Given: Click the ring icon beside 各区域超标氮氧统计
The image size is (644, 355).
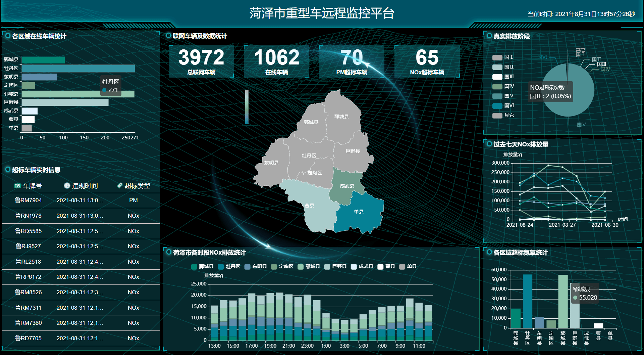Looking at the screenshot, I should pos(489,252).
